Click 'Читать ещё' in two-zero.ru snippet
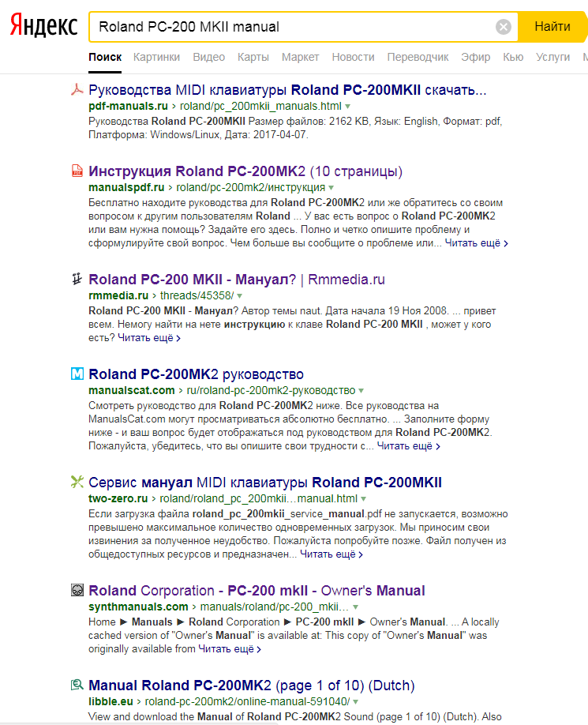 click(x=331, y=554)
